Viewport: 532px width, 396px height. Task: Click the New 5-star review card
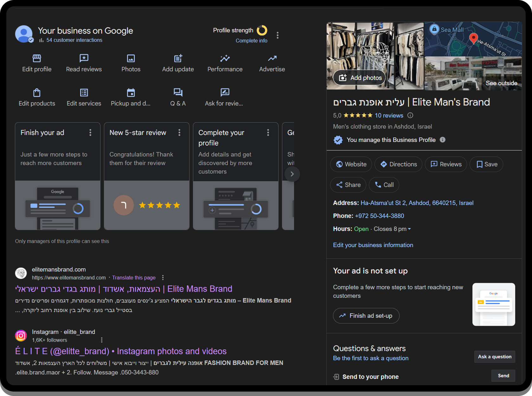[x=147, y=176]
